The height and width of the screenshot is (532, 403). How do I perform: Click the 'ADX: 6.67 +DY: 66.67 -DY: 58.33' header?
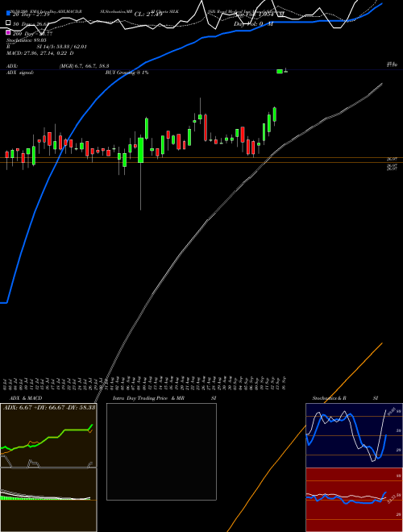pyautogui.click(x=49, y=407)
